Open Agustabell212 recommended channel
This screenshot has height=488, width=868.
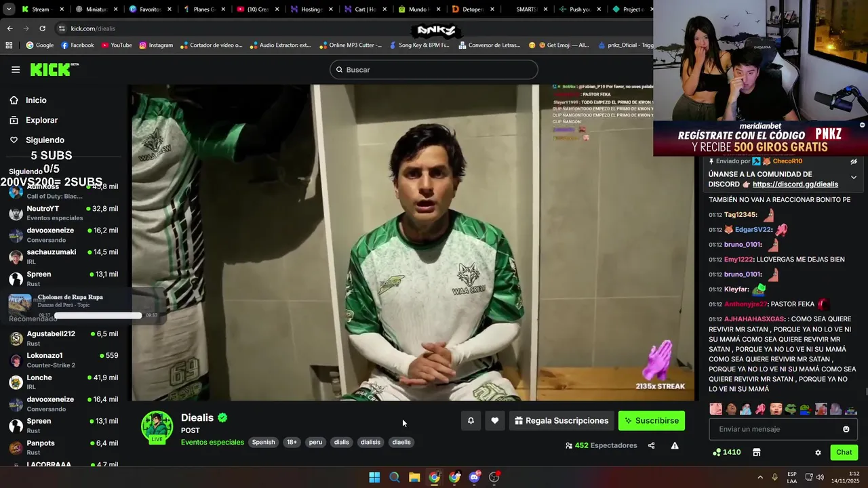tap(64, 338)
